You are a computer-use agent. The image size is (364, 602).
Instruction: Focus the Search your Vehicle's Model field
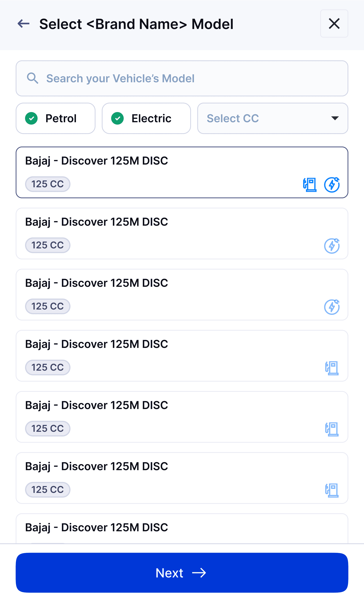pos(182,78)
